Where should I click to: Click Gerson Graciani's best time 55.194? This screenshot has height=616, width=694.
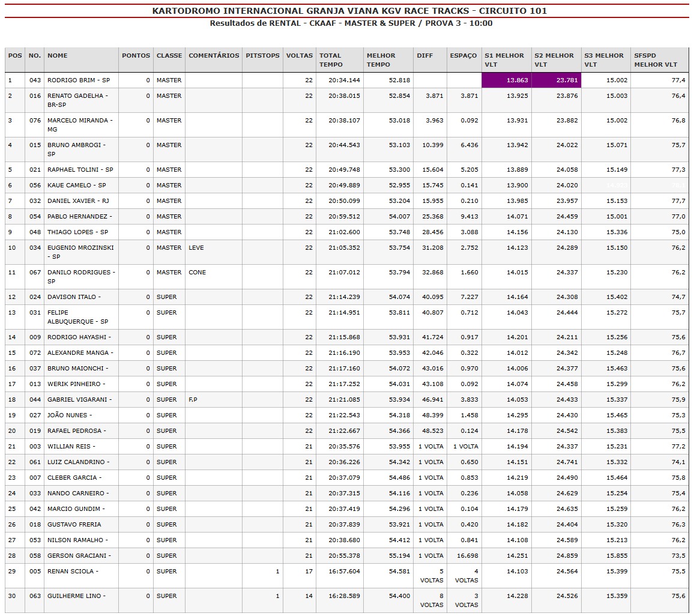pos(399,556)
